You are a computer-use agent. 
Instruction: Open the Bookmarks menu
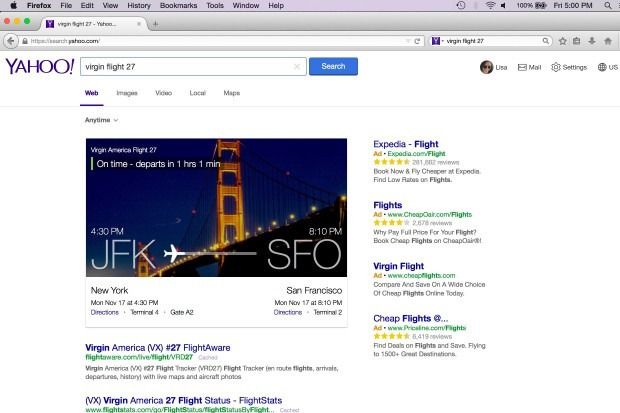(x=178, y=6)
